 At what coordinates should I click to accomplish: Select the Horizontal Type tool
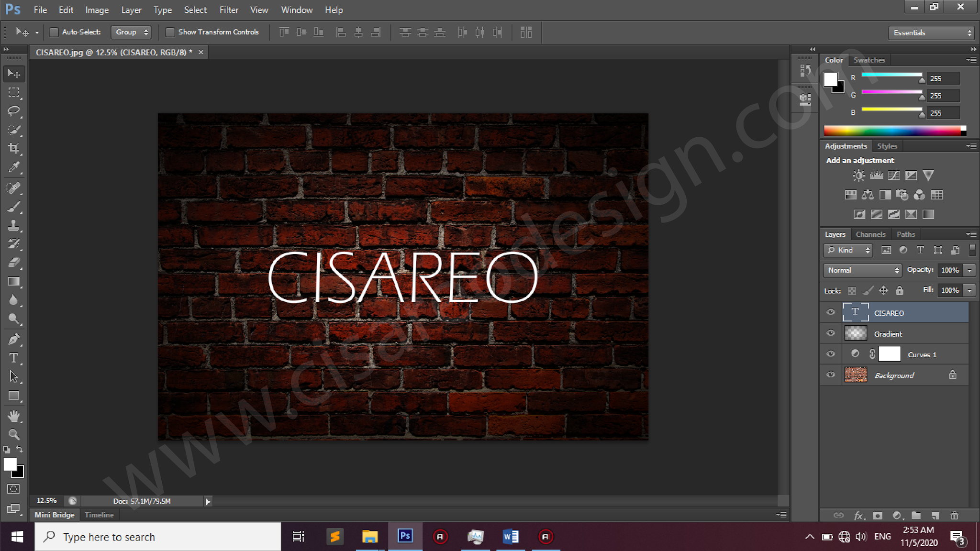[x=14, y=357]
